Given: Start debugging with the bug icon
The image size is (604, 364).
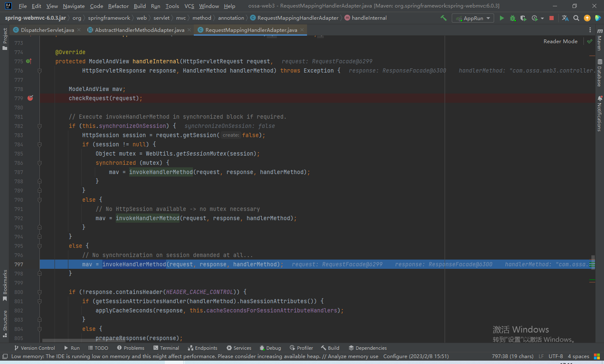Looking at the screenshot, I should click(513, 18).
